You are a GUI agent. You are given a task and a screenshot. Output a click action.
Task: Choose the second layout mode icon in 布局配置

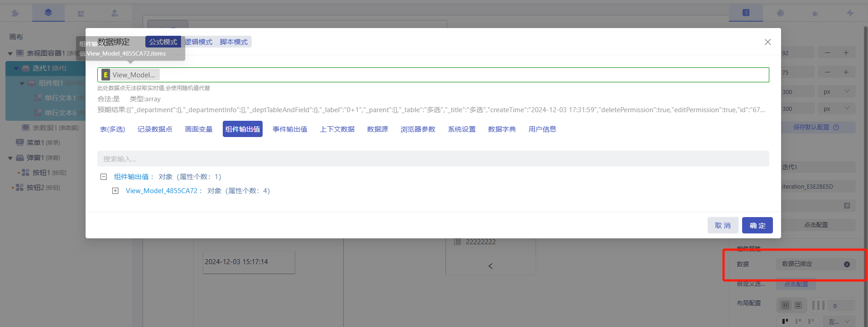pyautogui.click(x=798, y=305)
